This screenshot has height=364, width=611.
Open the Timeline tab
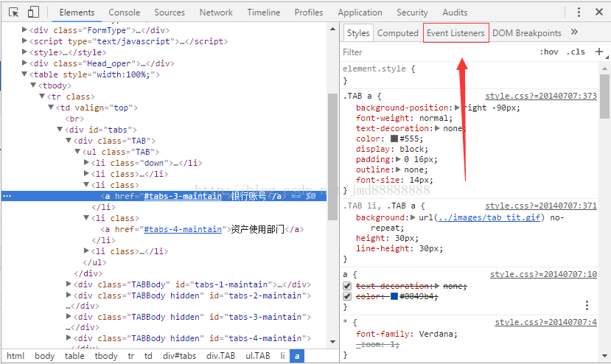pos(263,13)
